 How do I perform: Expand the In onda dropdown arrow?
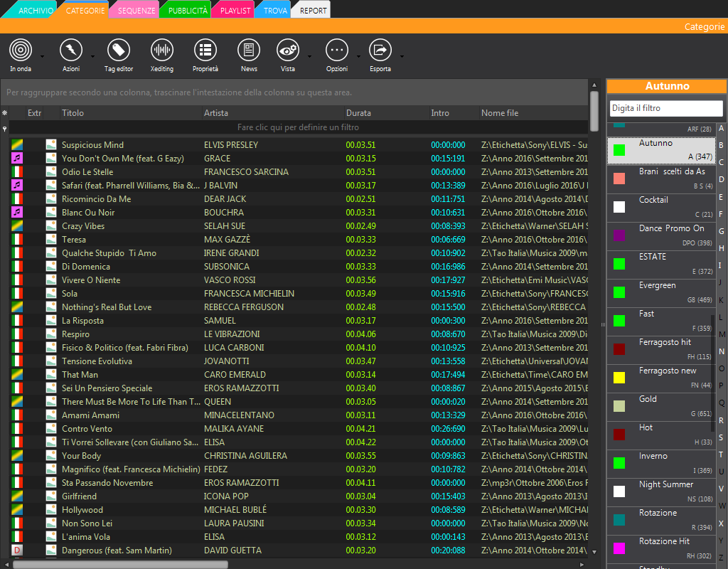(x=42, y=55)
